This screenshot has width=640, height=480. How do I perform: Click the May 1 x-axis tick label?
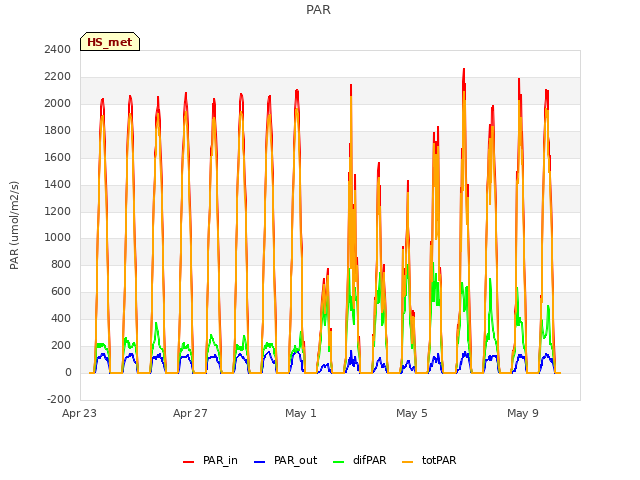(x=301, y=413)
